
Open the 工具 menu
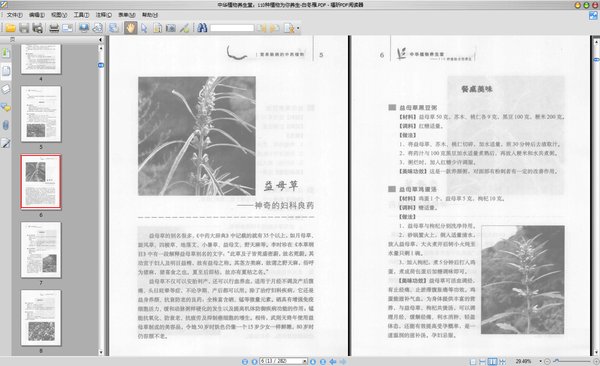[81, 15]
